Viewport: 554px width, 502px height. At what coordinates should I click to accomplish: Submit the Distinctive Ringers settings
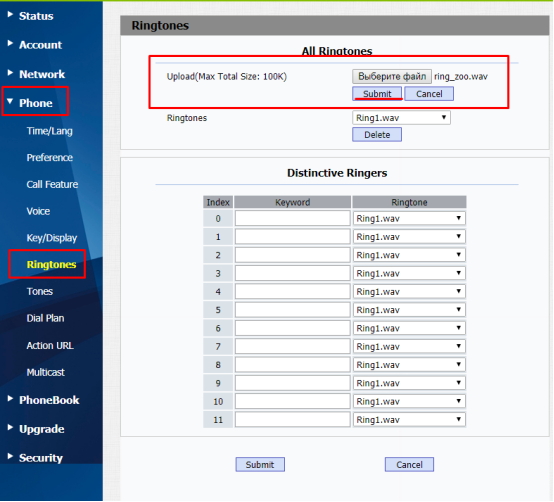click(x=260, y=465)
